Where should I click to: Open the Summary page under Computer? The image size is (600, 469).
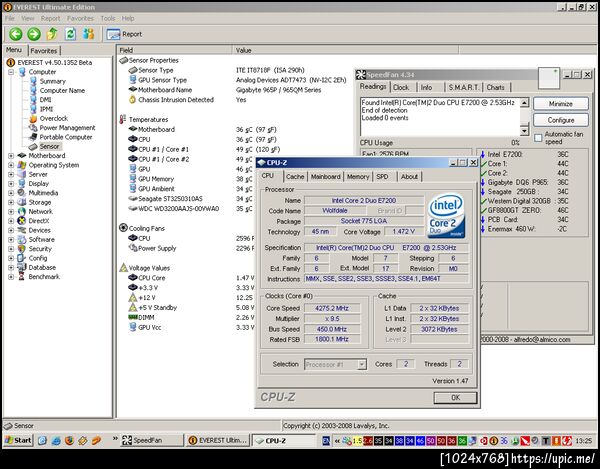tap(52, 81)
